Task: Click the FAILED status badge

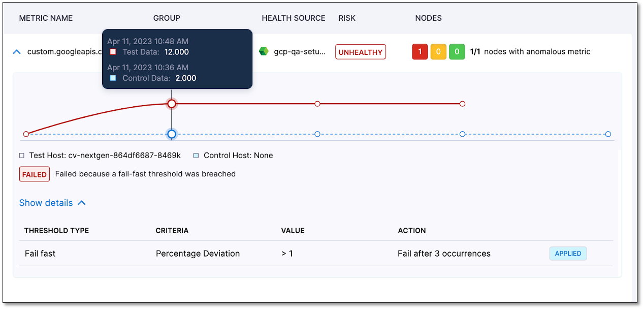Action: point(35,174)
